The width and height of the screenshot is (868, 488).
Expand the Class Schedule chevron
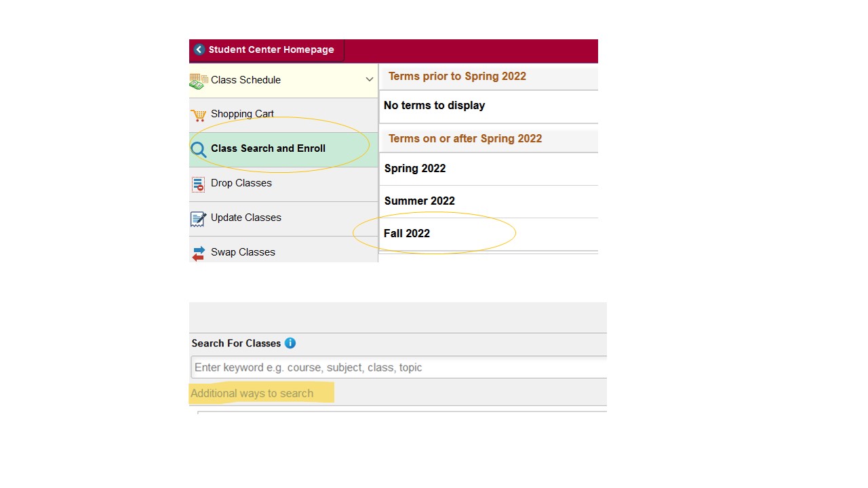coord(370,79)
